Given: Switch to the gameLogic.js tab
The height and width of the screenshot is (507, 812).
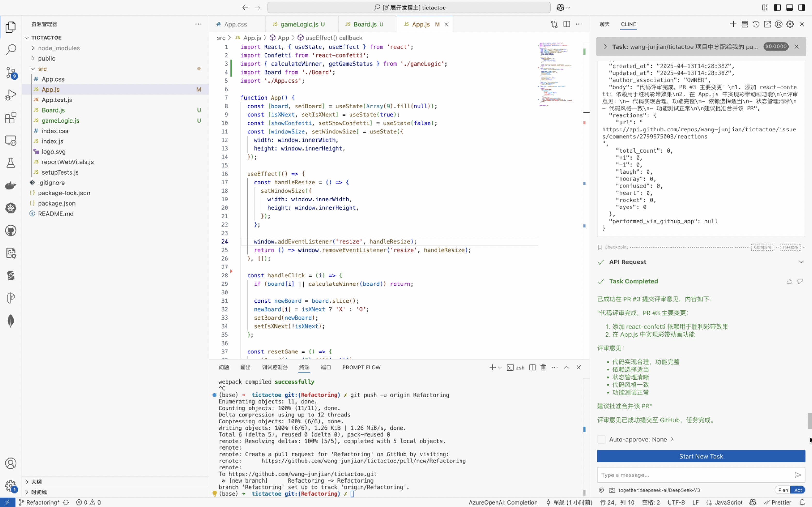Looking at the screenshot, I should (299, 24).
